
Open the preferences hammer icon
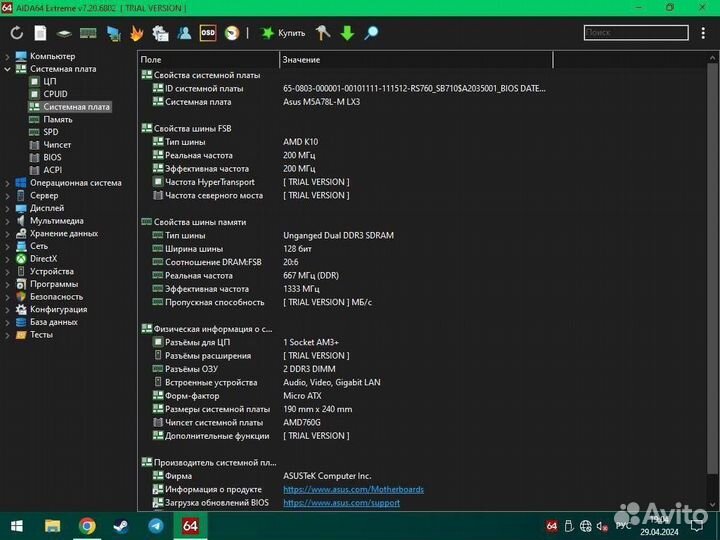[323, 33]
